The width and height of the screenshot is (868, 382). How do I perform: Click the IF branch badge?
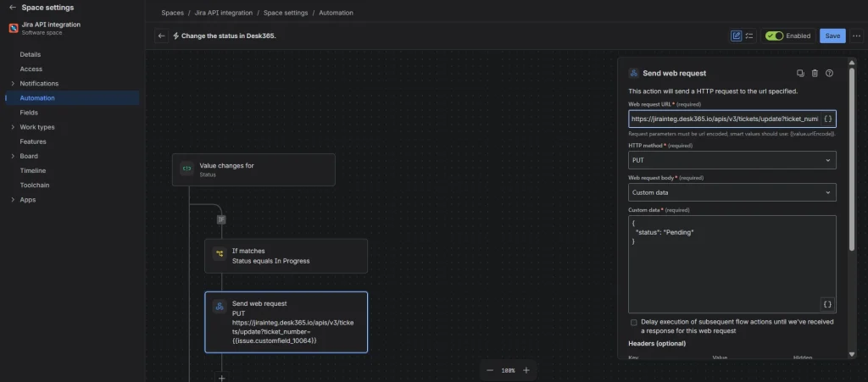(221, 219)
